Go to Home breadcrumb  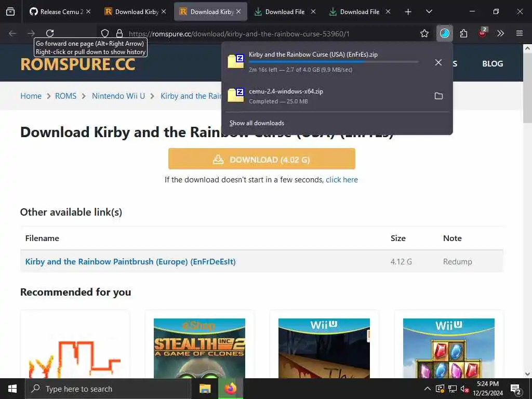point(31,96)
